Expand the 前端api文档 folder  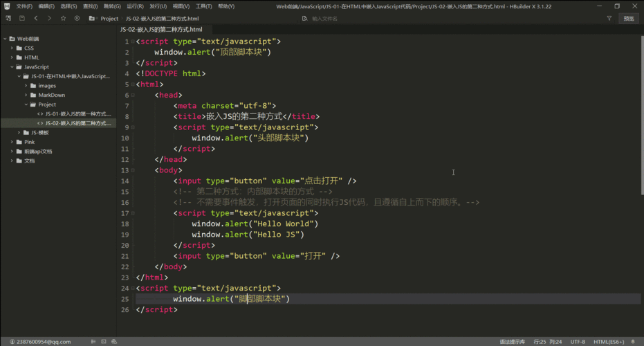tap(12, 152)
